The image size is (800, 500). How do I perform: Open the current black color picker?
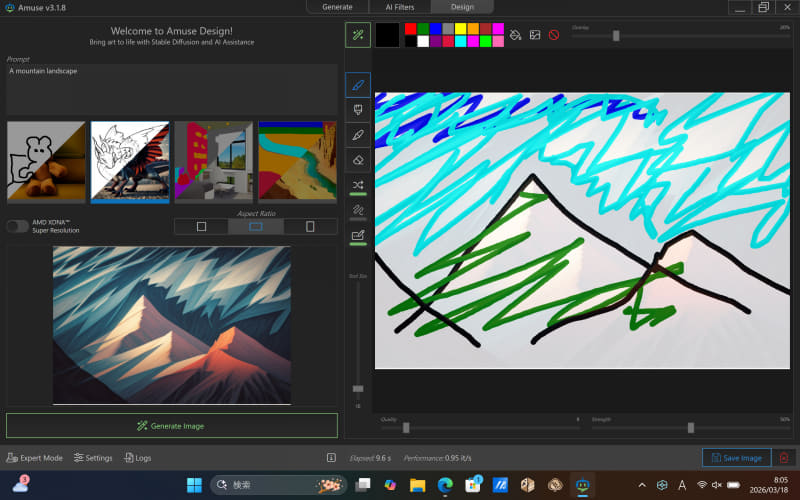click(387, 35)
